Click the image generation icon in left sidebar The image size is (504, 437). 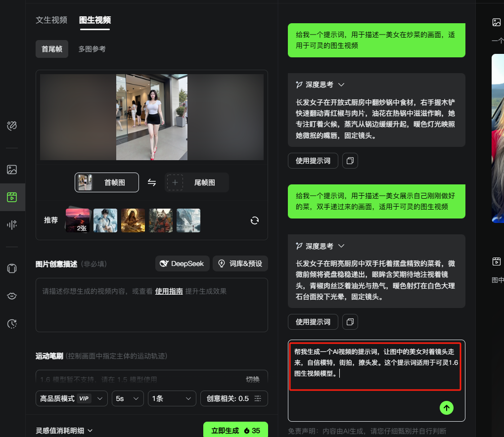[x=12, y=170]
